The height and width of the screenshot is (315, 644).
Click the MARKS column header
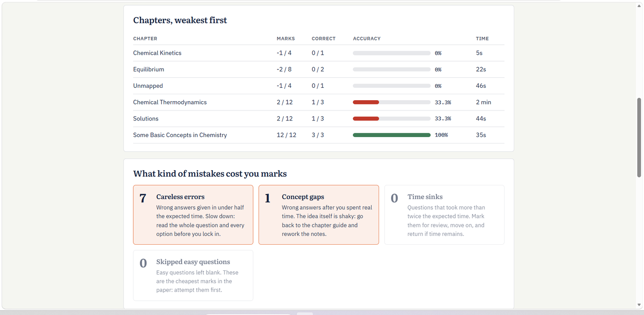(x=286, y=39)
